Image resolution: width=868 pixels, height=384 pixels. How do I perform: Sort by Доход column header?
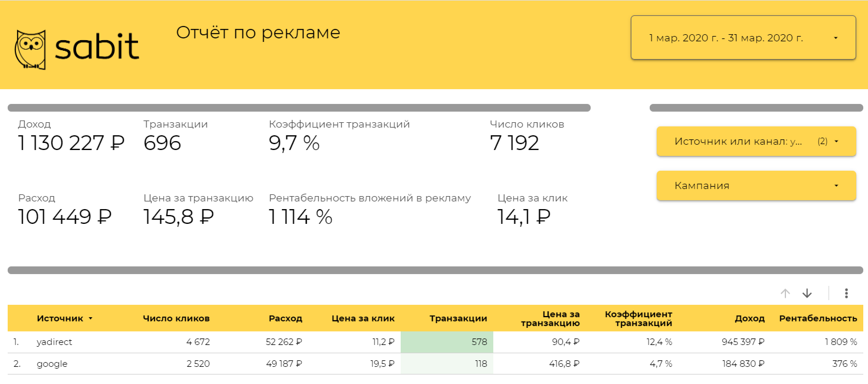(749, 318)
